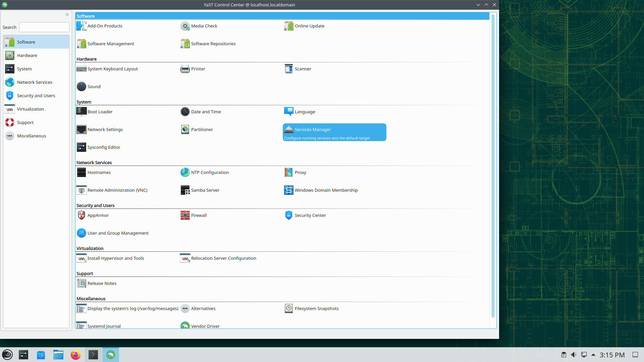Open the Scanner module icon
The height and width of the screenshot is (362, 644).
click(289, 69)
